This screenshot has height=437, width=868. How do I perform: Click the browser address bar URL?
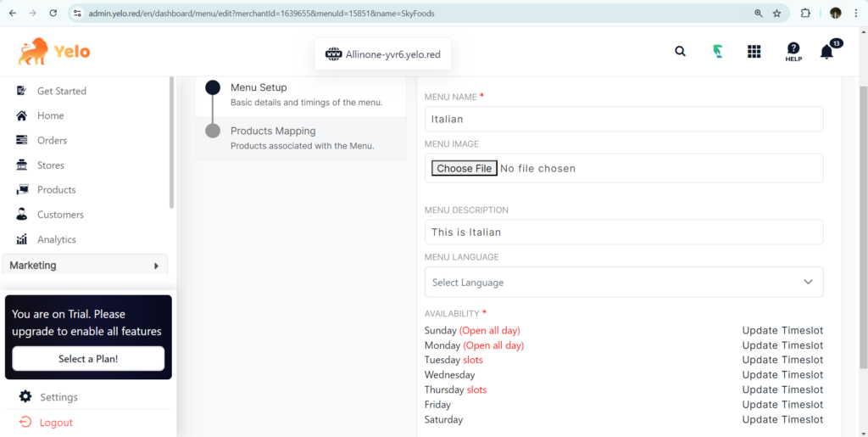tap(261, 14)
